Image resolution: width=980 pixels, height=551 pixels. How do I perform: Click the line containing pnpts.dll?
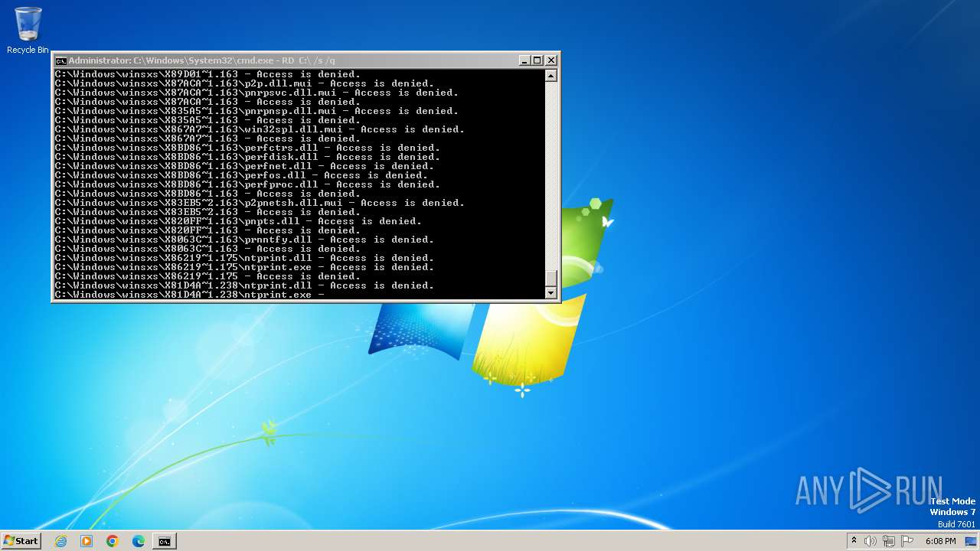[x=238, y=221]
